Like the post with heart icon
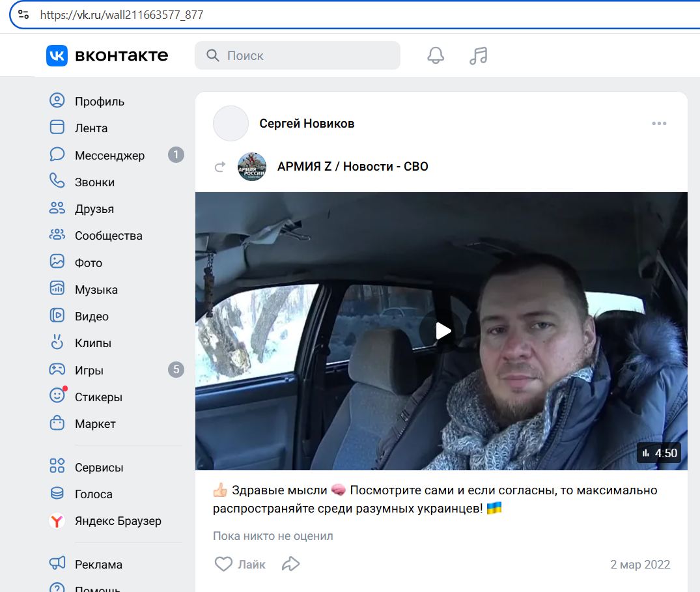The width and height of the screenshot is (700, 592). coord(223,564)
